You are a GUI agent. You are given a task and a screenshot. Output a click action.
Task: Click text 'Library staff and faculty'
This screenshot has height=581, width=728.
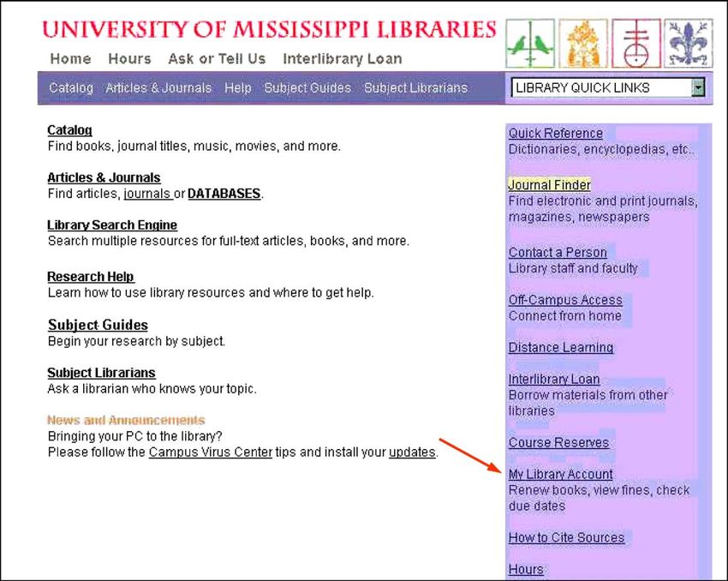[573, 268]
